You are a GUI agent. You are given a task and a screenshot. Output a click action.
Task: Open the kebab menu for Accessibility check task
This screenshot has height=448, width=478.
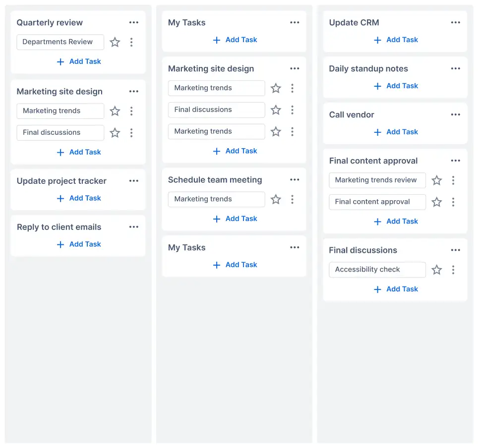pyautogui.click(x=453, y=270)
